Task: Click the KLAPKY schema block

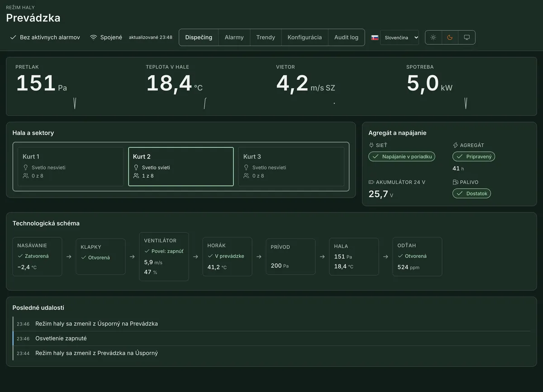Action: click(x=100, y=256)
